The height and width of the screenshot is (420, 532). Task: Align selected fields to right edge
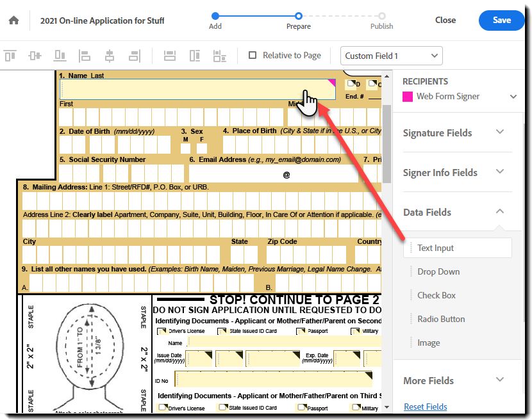pyautogui.click(x=135, y=56)
